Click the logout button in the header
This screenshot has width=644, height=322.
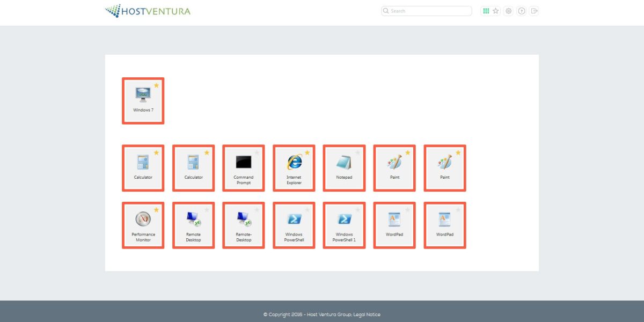(x=533, y=11)
